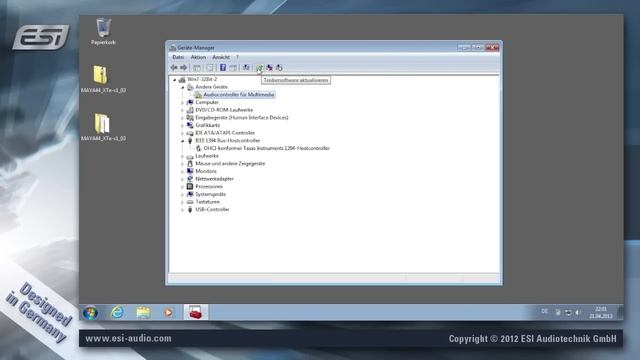
Task: Click the Systemgeräte category icon
Action: (190, 194)
